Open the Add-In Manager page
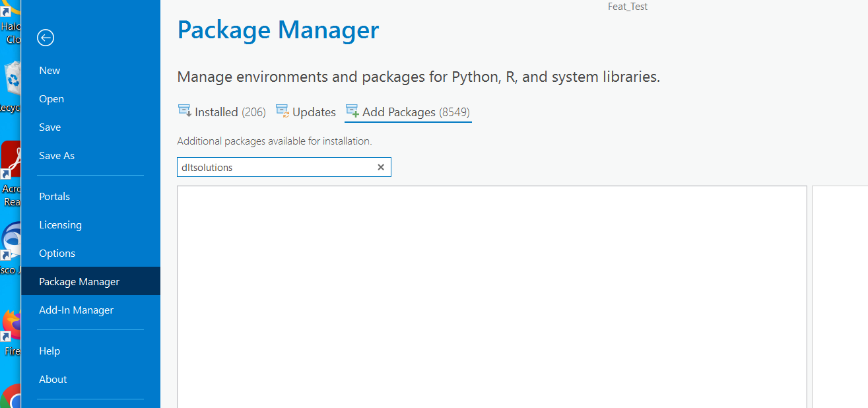 tap(76, 310)
